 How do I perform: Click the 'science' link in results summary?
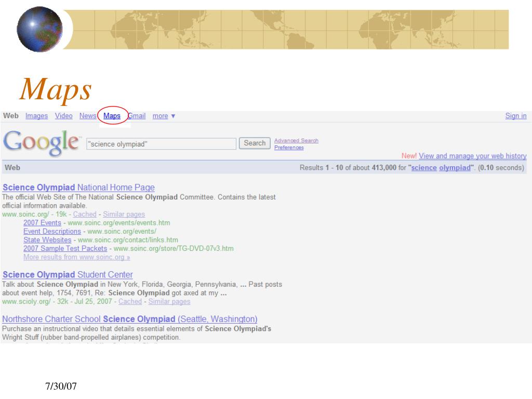(x=424, y=168)
